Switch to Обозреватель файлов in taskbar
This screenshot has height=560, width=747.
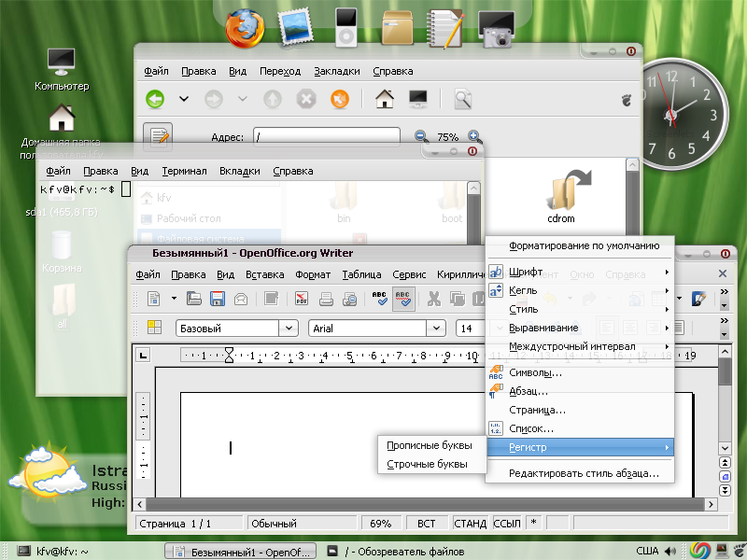point(396,552)
